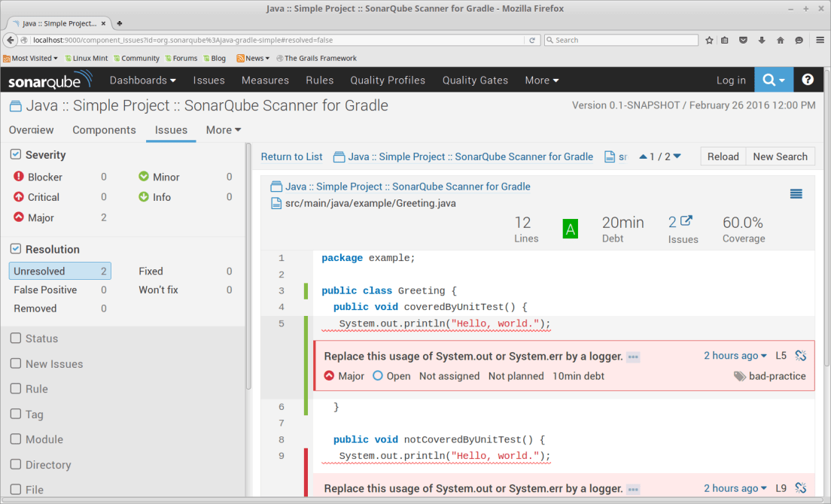Screen dimensions: 831x504
Task: Open the list view hamburger icon on code panel
Action: pyautogui.click(x=796, y=193)
